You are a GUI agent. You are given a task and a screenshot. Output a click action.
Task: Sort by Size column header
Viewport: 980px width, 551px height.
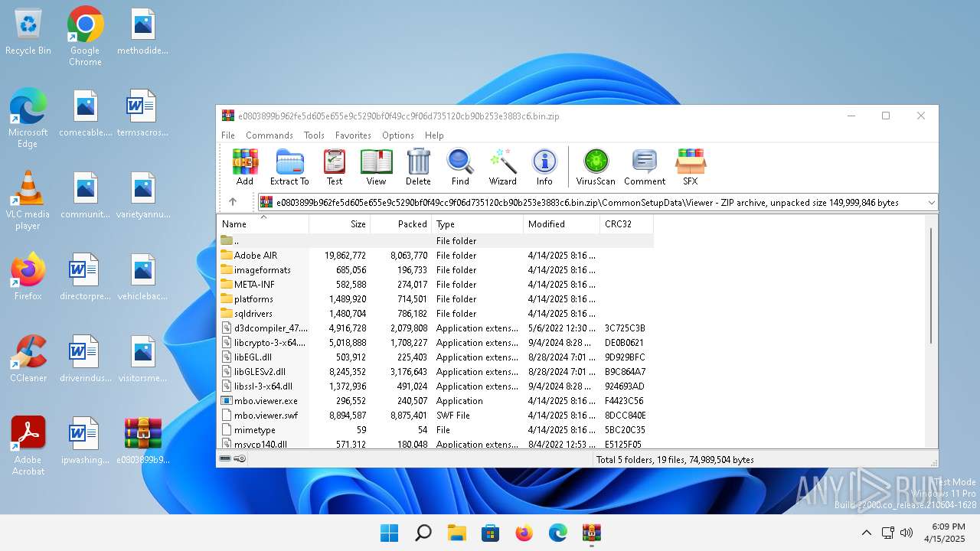(x=340, y=224)
